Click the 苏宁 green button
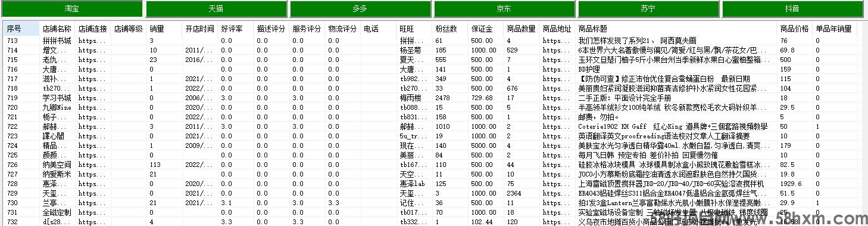Image resolution: width=868 pixels, height=226 pixels. tap(648, 9)
